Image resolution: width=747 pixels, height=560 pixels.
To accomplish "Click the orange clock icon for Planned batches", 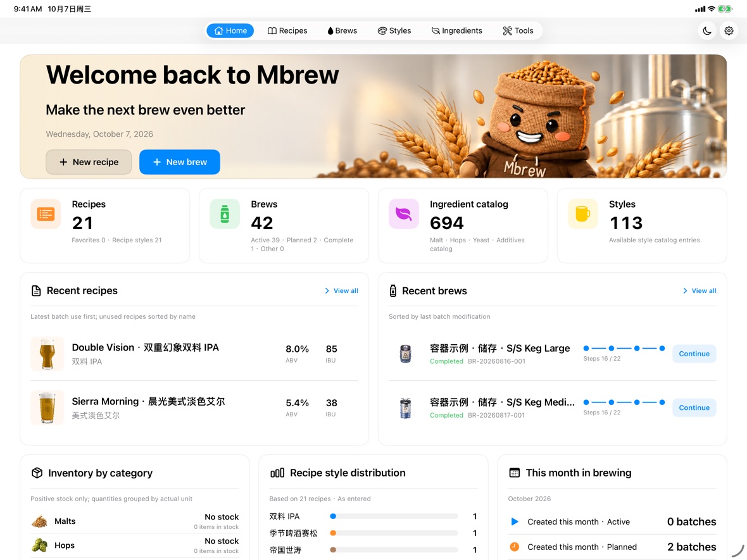I will tap(515, 547).
